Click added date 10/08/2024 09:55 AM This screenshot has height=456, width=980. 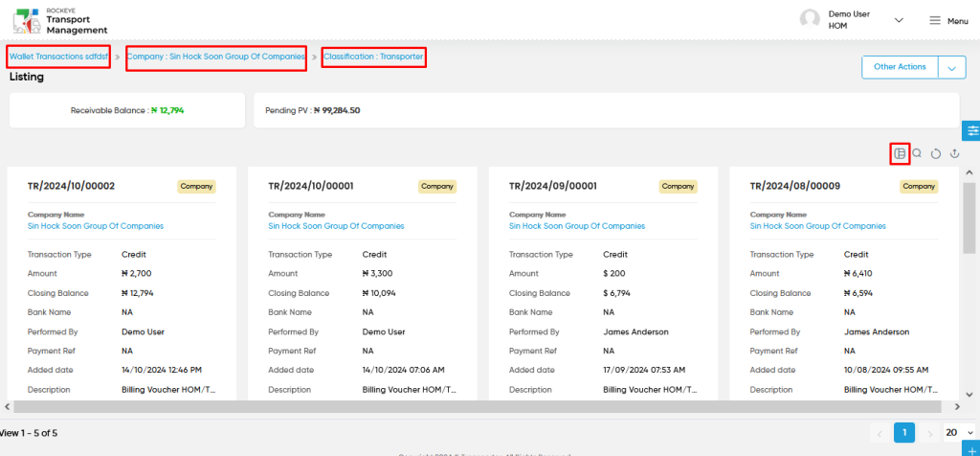coord(885,371)
